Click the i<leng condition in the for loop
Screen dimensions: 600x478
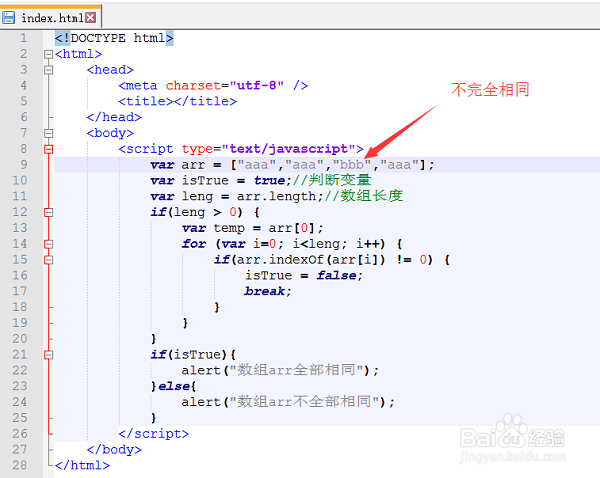[320, 244]
